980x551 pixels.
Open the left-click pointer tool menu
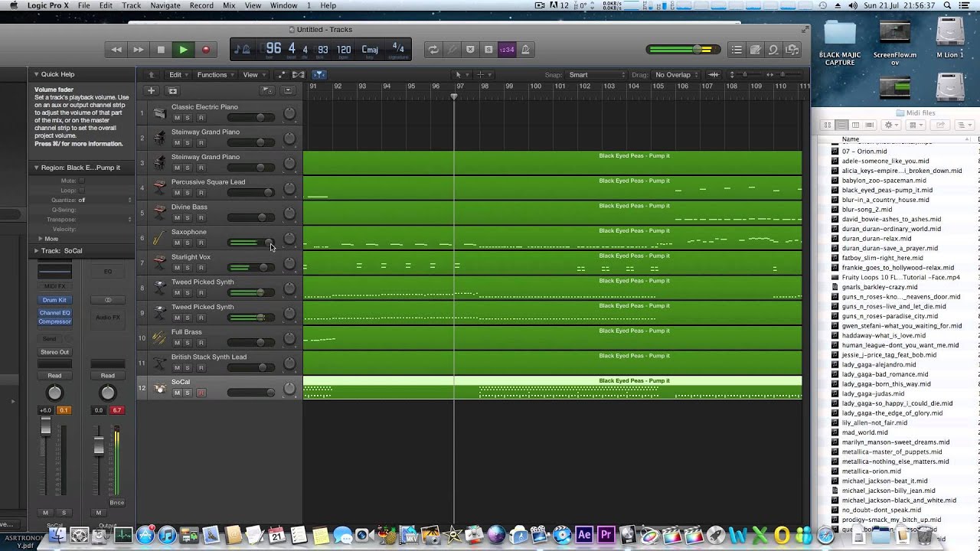tap(461, 74)
